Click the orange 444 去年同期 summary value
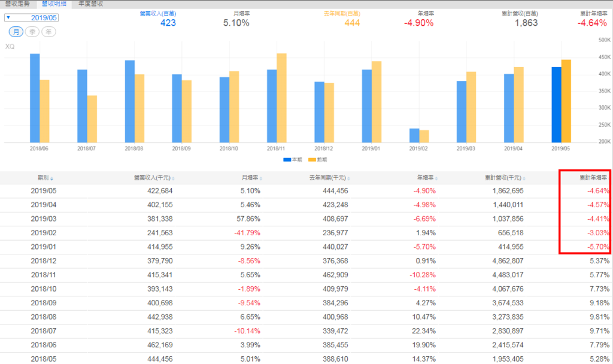The width and height of the screenshot is (613, 364). coord(352,23)
